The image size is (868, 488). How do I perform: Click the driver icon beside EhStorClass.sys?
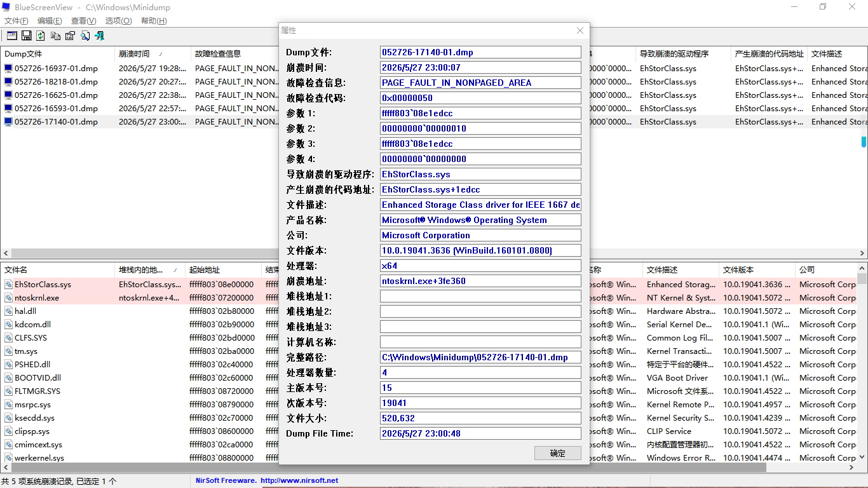click(8, 285)
